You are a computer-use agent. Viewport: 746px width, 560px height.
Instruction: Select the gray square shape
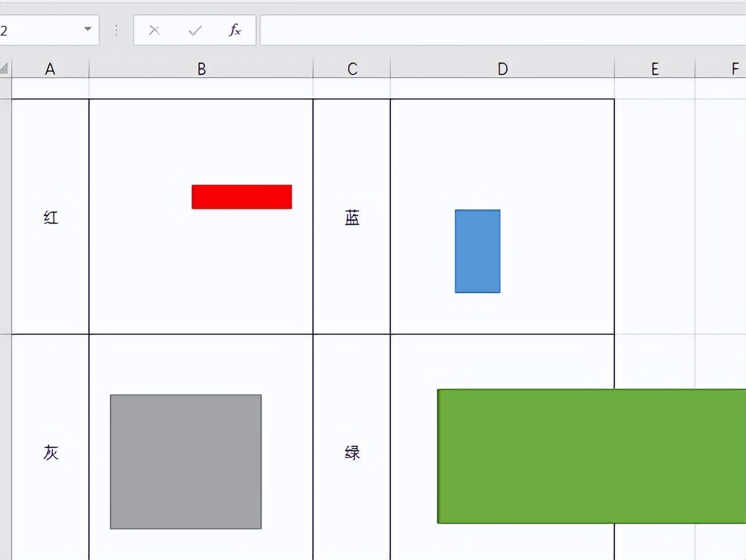[186, 462]
